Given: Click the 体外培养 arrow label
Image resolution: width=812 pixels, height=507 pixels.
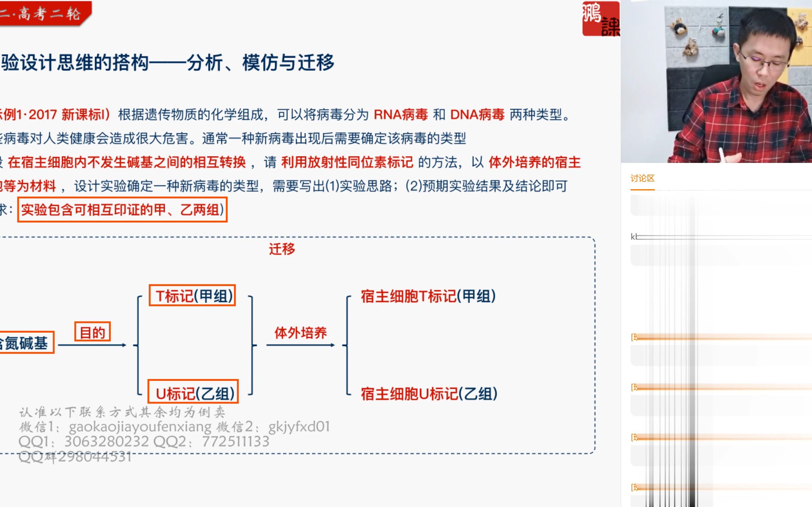Looking at the screenshot, I should click(x=300, y=333).
